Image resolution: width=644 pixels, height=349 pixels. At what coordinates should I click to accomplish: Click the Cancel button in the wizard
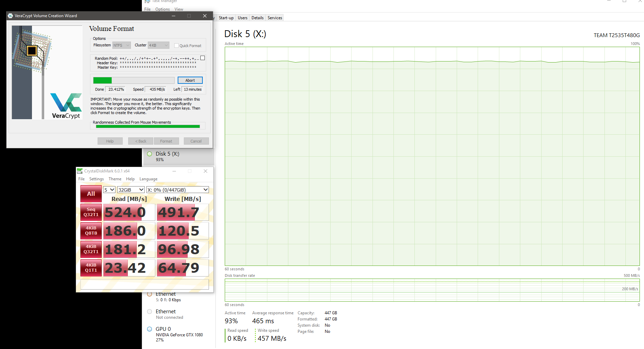196,141
